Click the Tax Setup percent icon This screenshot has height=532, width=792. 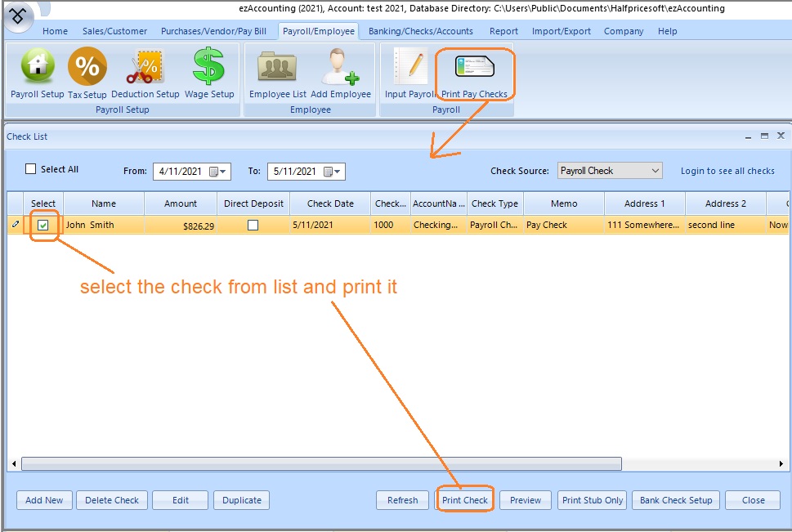point(87,69)
